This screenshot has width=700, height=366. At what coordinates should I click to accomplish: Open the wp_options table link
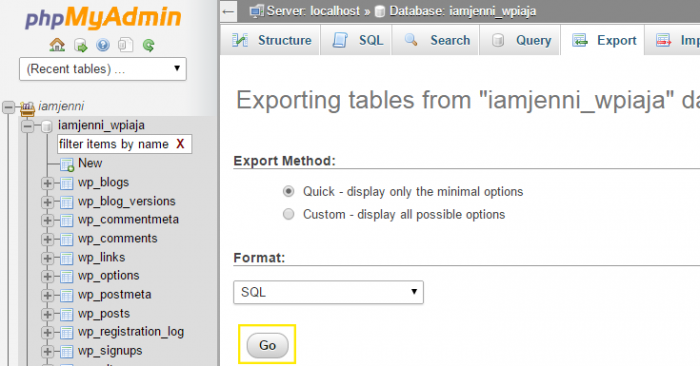[109, 276]
